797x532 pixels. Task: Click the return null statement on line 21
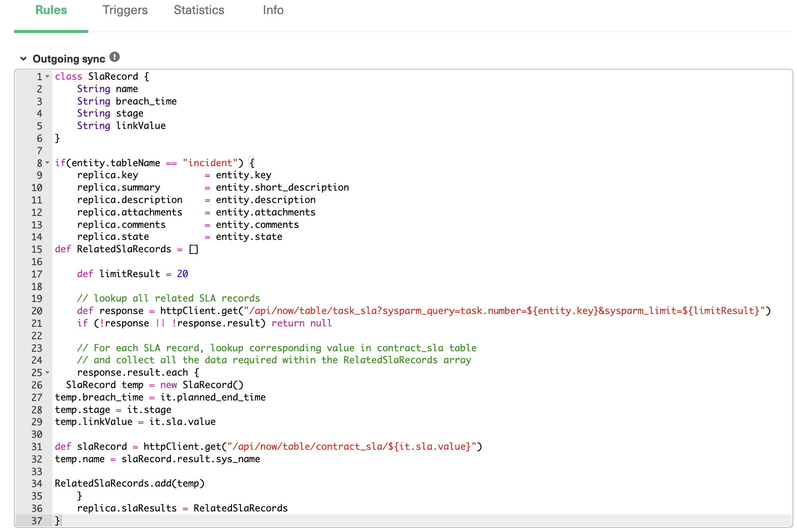pyautogui.click(x=302, y=323)
